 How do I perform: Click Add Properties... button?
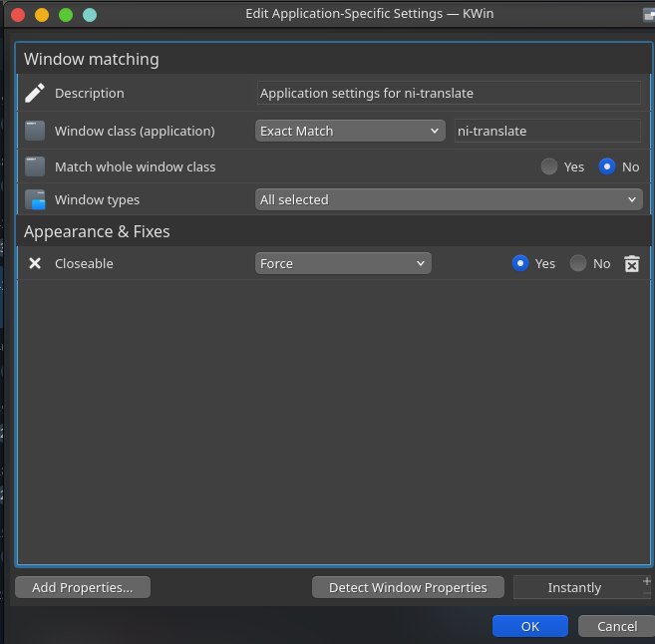coord(83,587)
